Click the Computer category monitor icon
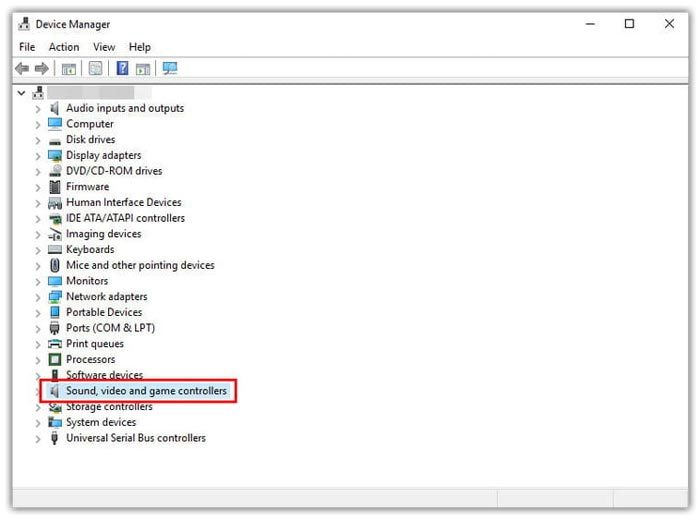The image size is (700, 520). point(54,124)
